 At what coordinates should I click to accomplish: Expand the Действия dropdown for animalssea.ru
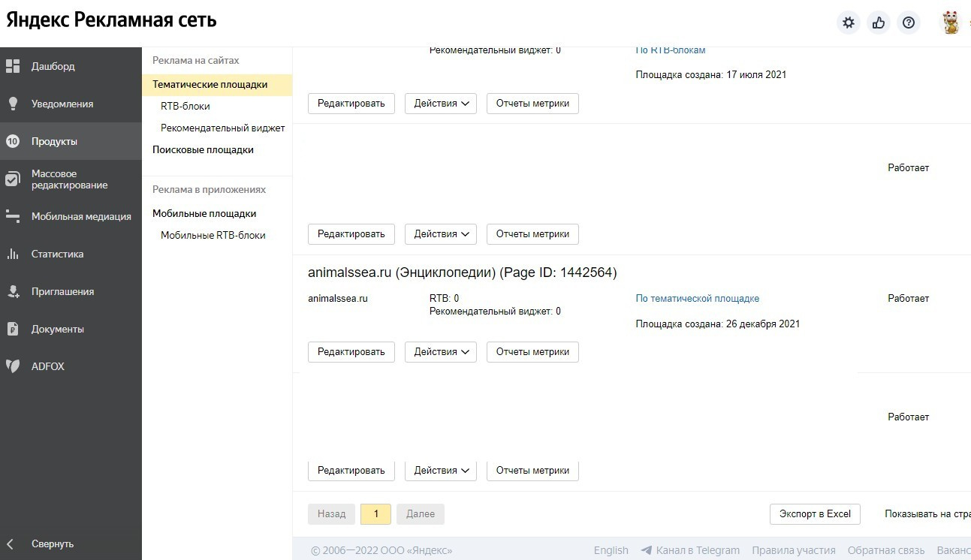tap(441, 352)
